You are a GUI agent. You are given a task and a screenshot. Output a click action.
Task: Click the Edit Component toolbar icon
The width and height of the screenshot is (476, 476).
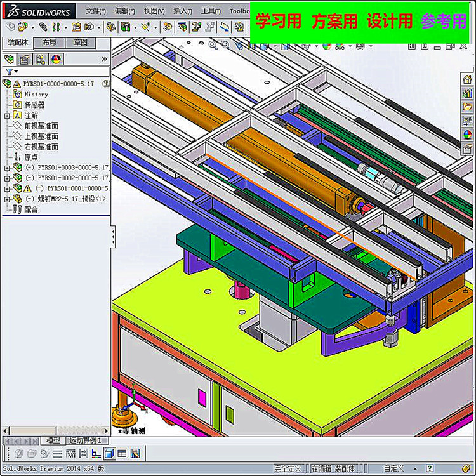(x=10, y=27)
